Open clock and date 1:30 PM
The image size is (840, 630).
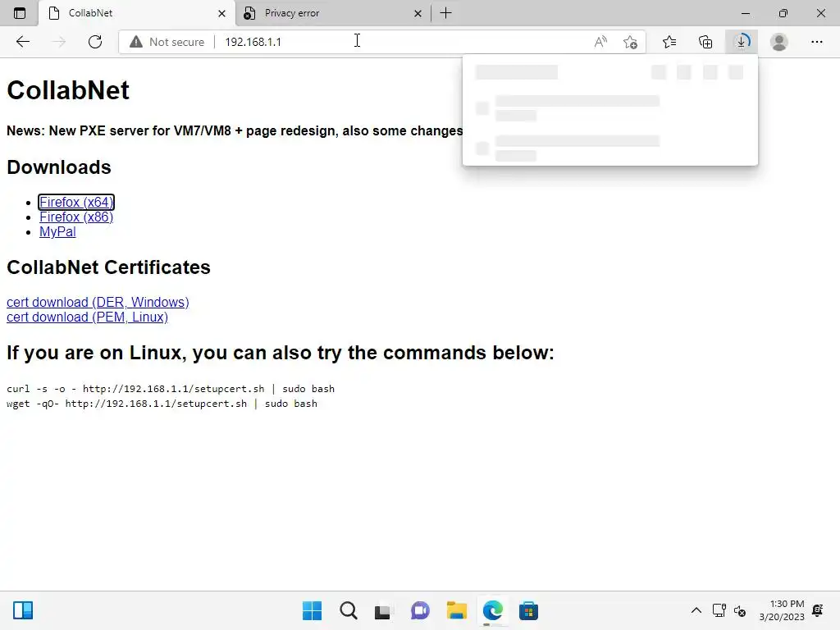click(782, 610)
